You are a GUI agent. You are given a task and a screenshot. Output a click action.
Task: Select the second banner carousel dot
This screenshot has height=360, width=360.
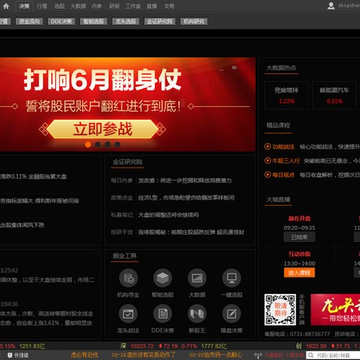(x=98, y=144)
